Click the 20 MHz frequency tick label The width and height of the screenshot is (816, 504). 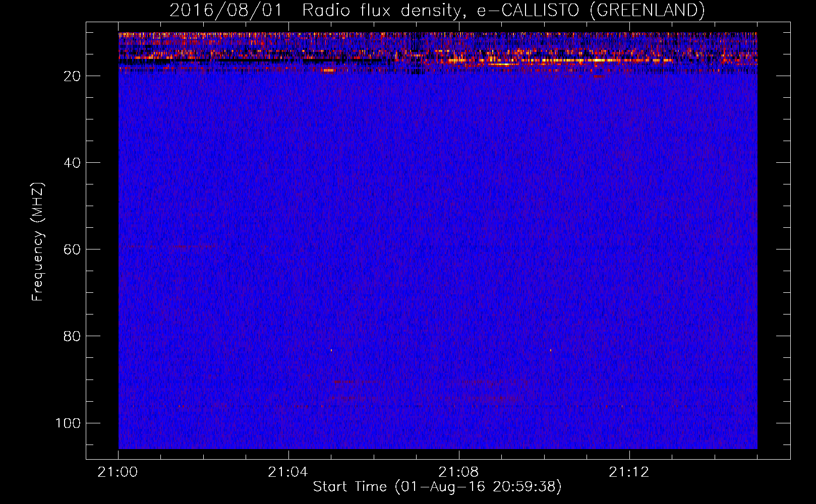[x=72, y=76]
